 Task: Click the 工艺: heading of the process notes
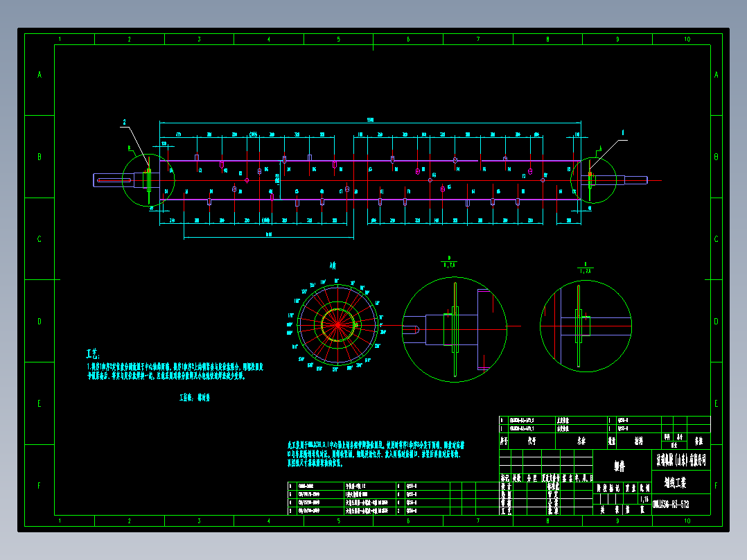(92, 353)
